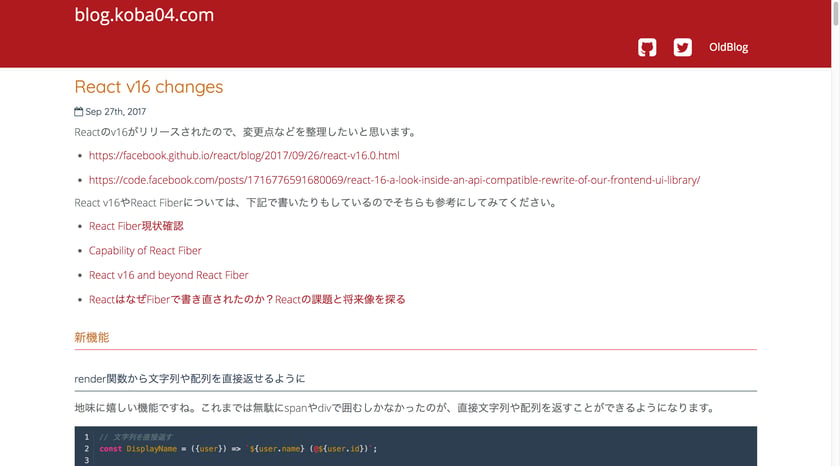Open the React v16 changes post title
Image resolution: width=840 pixels, height=466 pixels.
pos(149,86)
